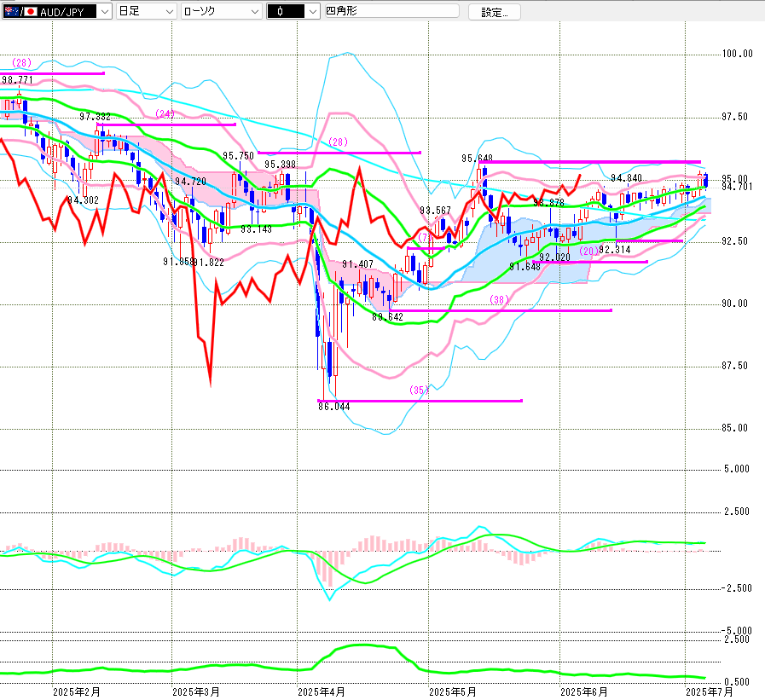
Task: Click the 97.332 price label
Action: pos(96,117)
